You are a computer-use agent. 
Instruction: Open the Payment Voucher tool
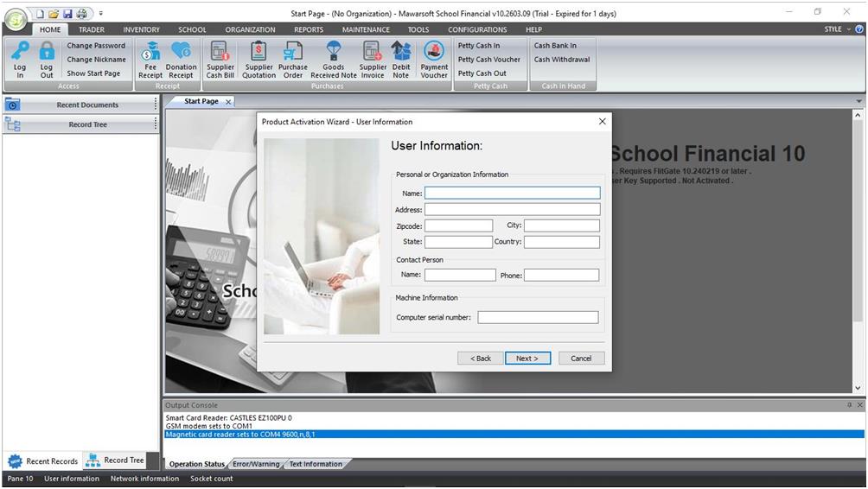(434, 59)
